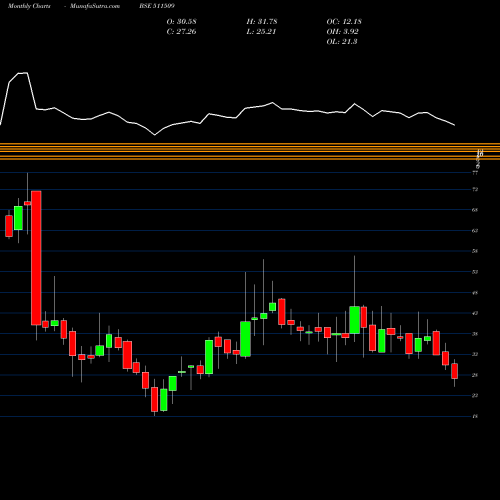Select the close value "C: 27.26"
This screenshot has width=500, height=500.
pyautogui.click(x=181, y=32)
